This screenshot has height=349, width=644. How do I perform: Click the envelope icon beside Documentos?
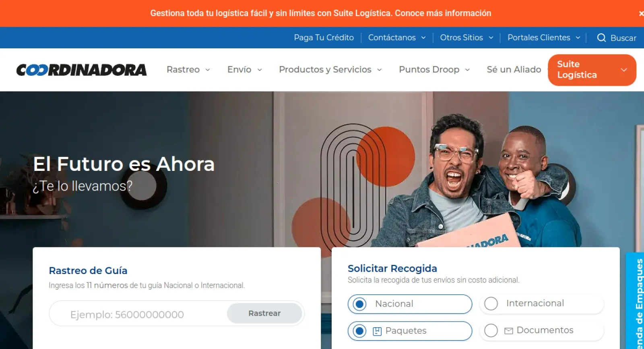tap(509, 331)
